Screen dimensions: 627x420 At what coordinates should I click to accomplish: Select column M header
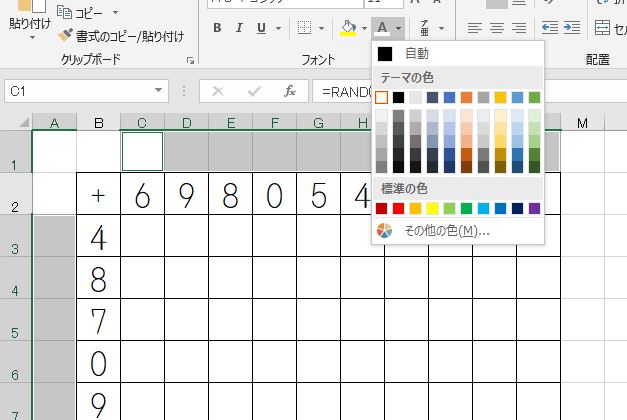[x=583, y=123]
